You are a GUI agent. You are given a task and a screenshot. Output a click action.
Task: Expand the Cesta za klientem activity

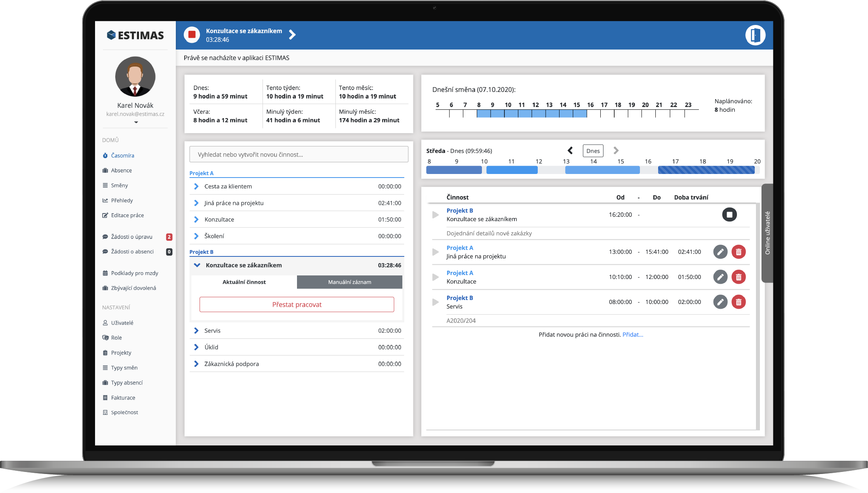(x=196, y=186)
